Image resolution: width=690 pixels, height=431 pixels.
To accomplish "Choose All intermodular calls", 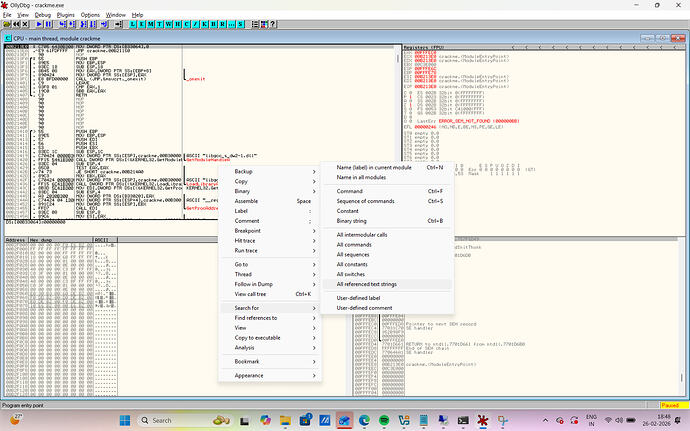I will click(387, 235).
